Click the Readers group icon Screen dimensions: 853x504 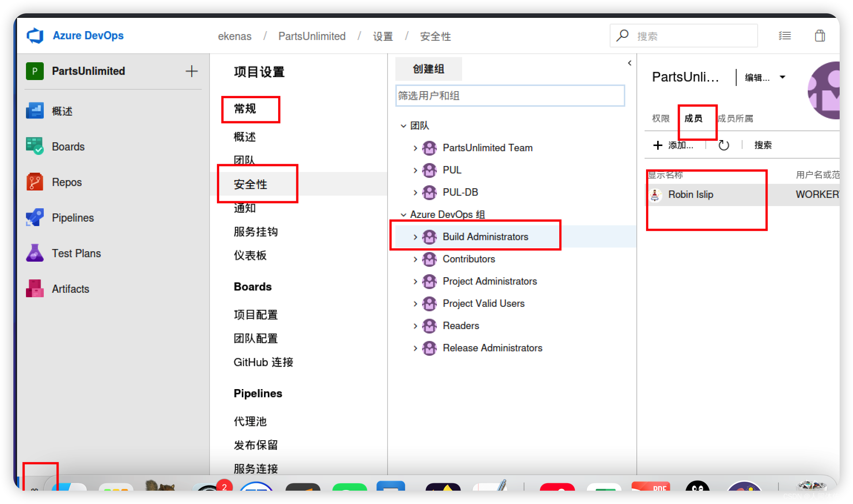click(429, 326)
